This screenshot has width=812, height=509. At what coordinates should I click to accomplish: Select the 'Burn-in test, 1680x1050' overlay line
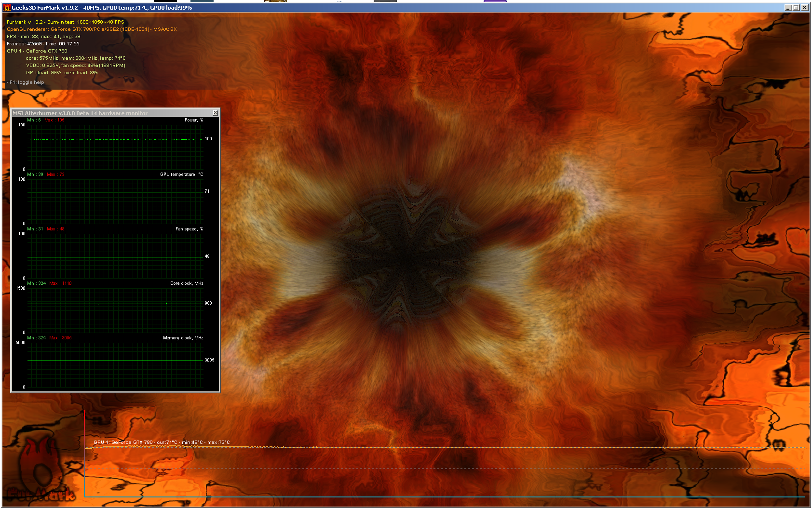(x=66, y=22)
